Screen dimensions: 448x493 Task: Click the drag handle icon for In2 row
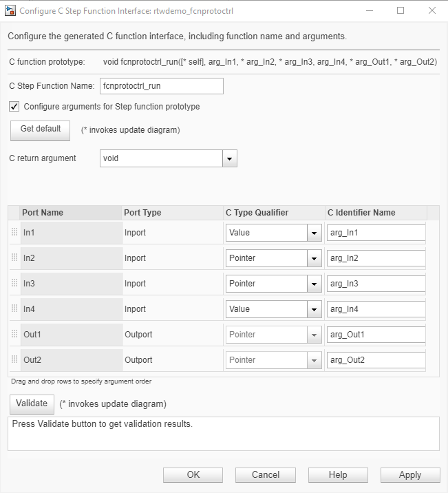(14, 258)
